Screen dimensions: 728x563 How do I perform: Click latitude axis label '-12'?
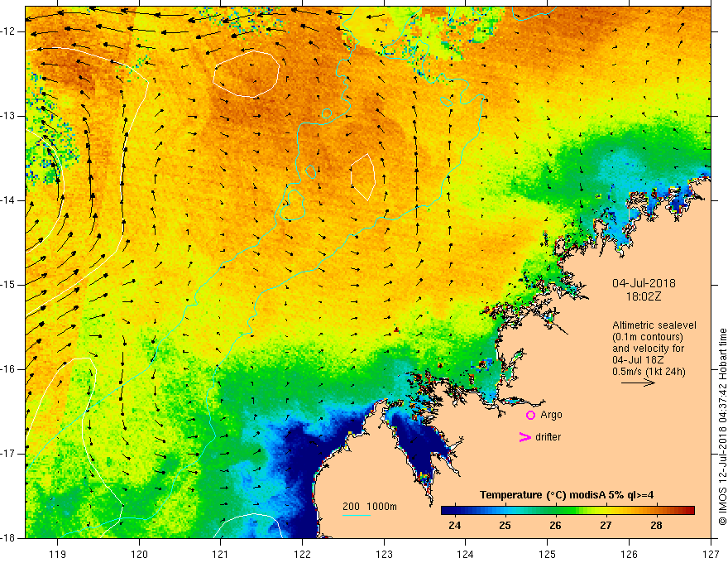[x=9, y=31]
